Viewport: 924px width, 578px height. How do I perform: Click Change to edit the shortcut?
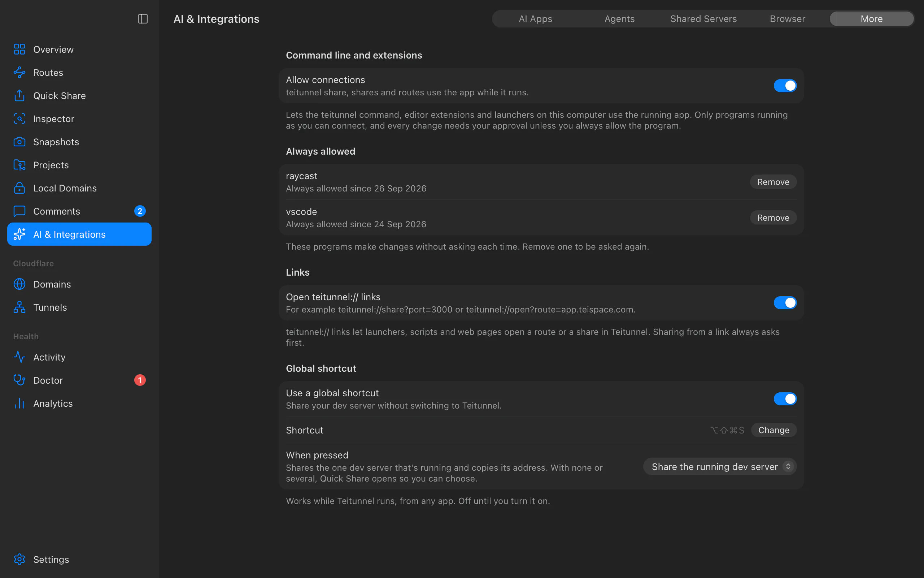773,430
